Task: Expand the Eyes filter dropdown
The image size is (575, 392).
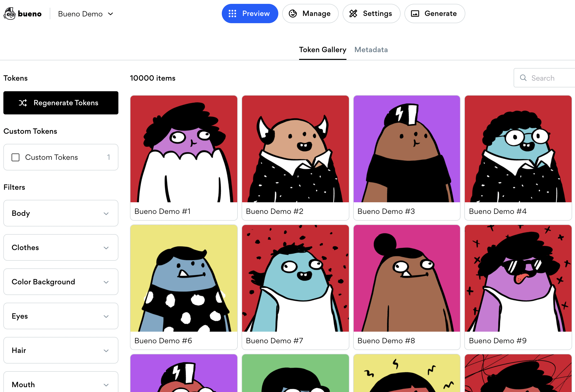Action: click(61, 316)
